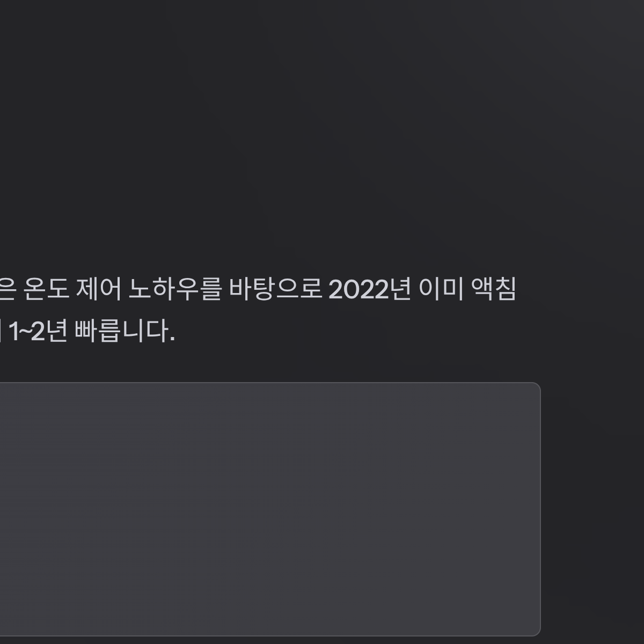Select the word "노하우를" in the sentence
Viewport: 644px width, 644px height.
tap(175, 290)
